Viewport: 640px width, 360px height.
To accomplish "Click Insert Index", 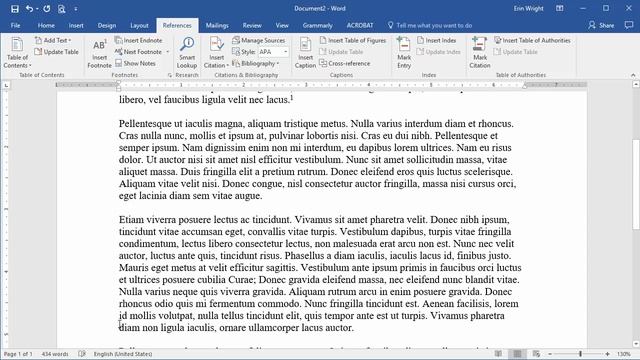I will (436, 40).
